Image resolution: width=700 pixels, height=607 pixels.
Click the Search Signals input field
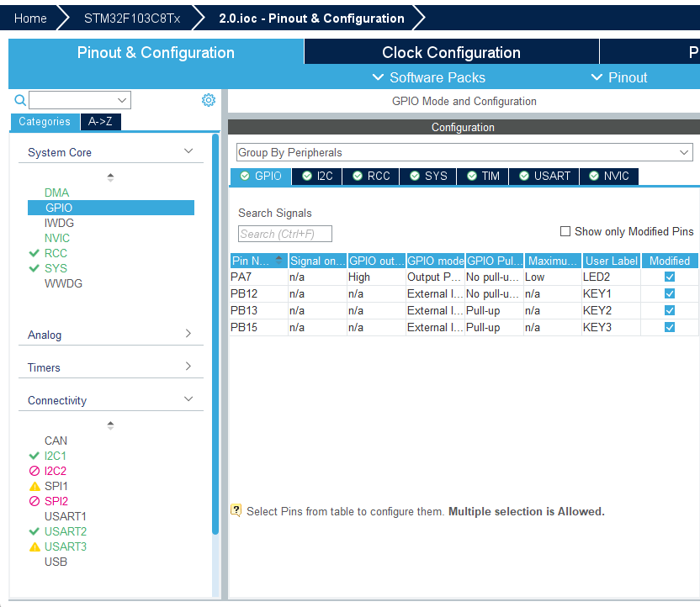click(x=285, y=234)
